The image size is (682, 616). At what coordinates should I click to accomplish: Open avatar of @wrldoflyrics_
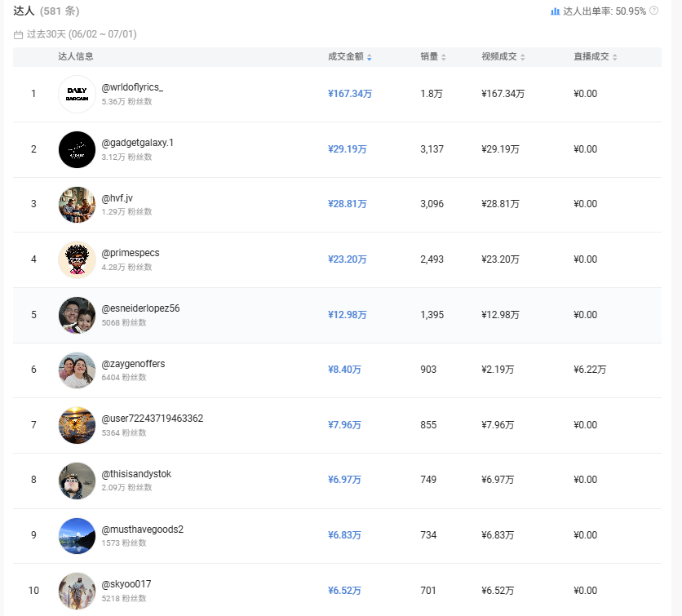[x=77, y=94]
